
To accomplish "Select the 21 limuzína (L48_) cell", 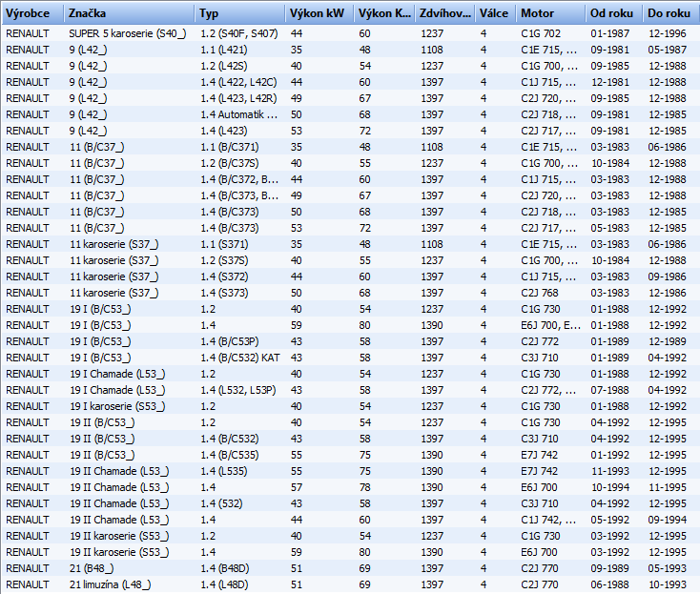I will (x=111, y=584).
